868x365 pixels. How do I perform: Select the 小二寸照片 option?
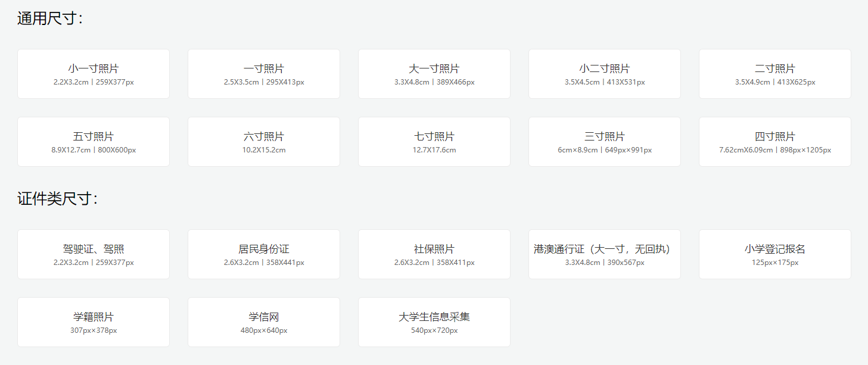(x=604, y=73)
